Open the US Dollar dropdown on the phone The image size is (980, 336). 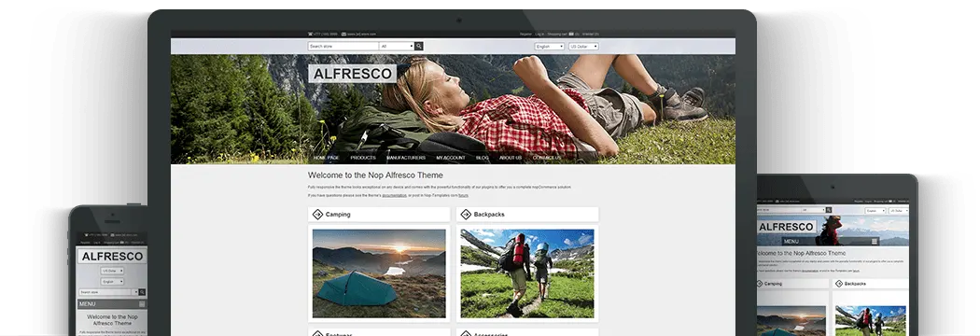(113, 271)
